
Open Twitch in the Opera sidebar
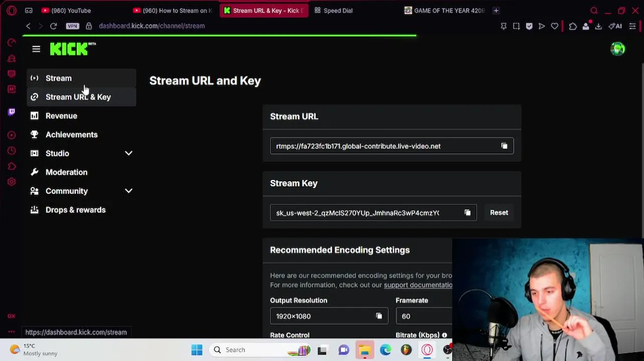(x=12, y=111)
